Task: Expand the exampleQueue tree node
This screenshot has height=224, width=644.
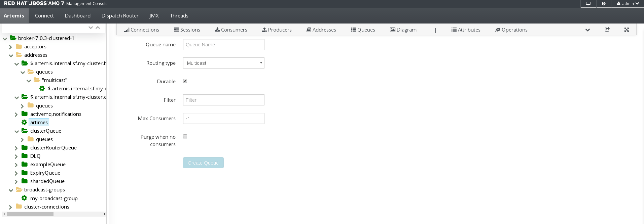Action: coord(16,165)
